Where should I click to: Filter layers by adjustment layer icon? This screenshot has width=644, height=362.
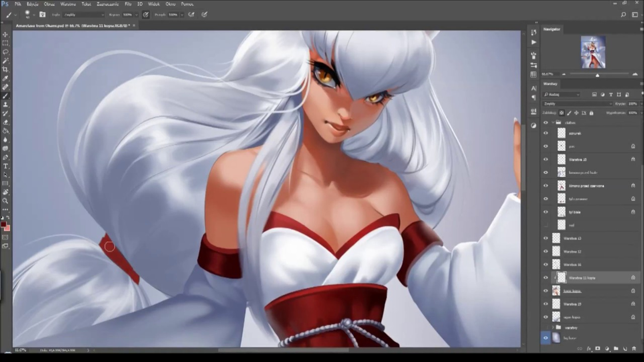coord(603,95)
